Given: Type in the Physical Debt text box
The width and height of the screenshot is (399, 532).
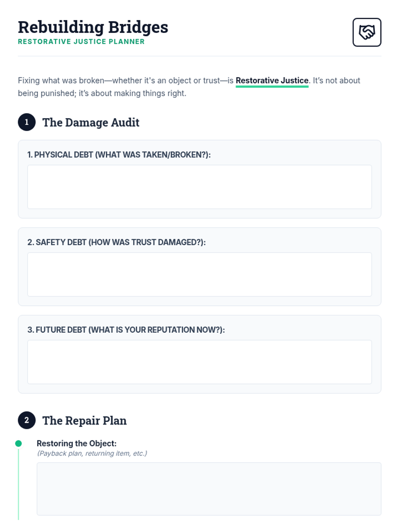Looking at the screenshot, I should tap(199, 187).
